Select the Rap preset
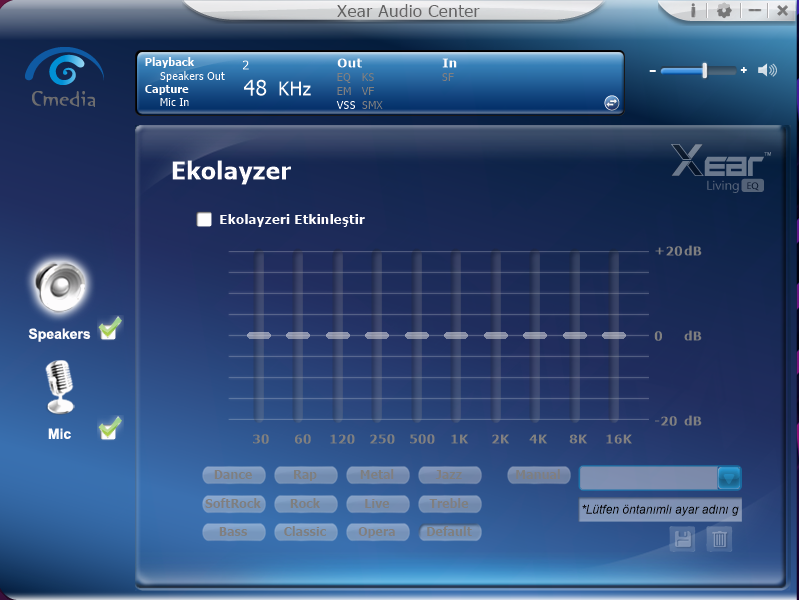Image resolution: width=799 pixels, height=600 pixels. (305, 475)
